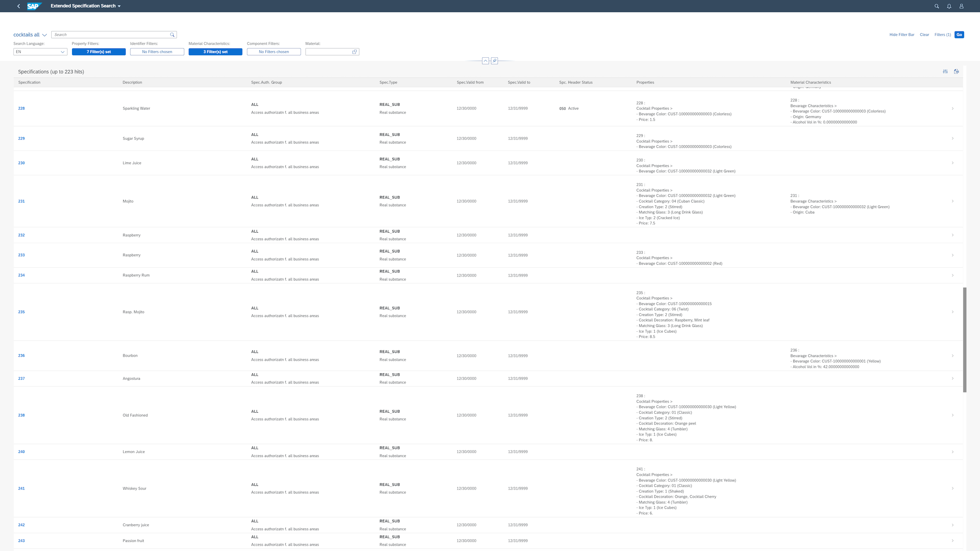The width and height of the screenshot is (980, 551).
Task: Open specification 231 link
Action: click(22, 201)
